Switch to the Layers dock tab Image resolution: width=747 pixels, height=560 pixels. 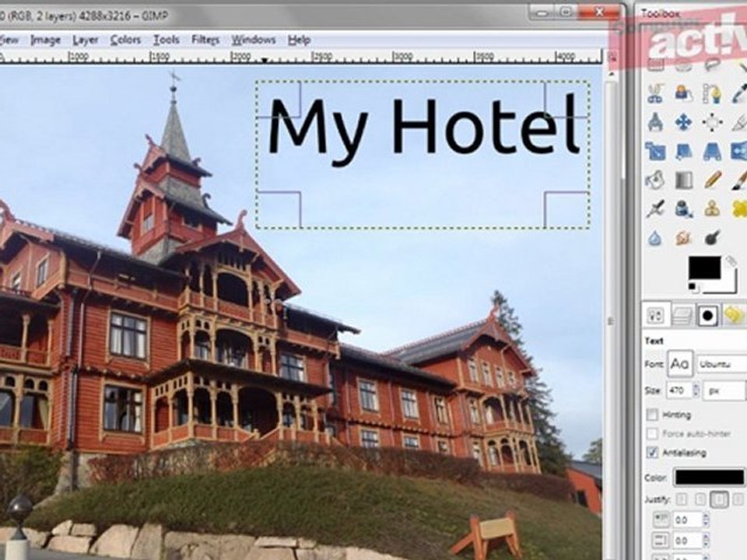[x=682, y=315]
